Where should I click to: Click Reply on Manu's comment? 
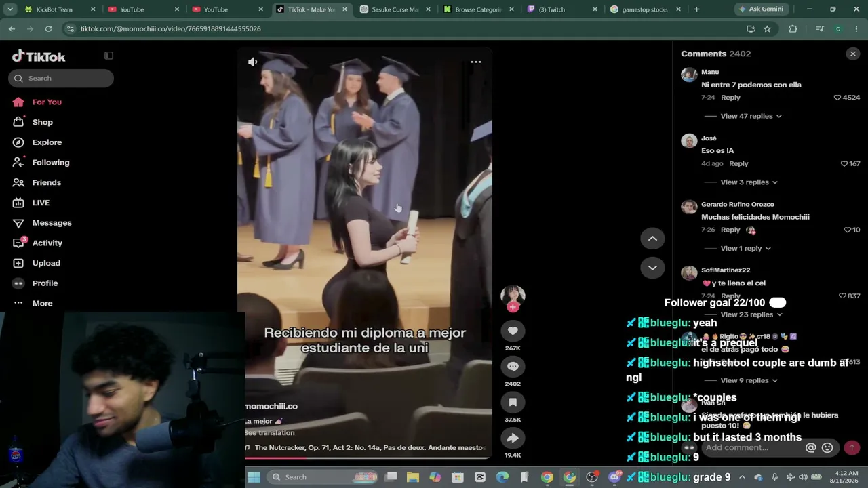point(730,98)
